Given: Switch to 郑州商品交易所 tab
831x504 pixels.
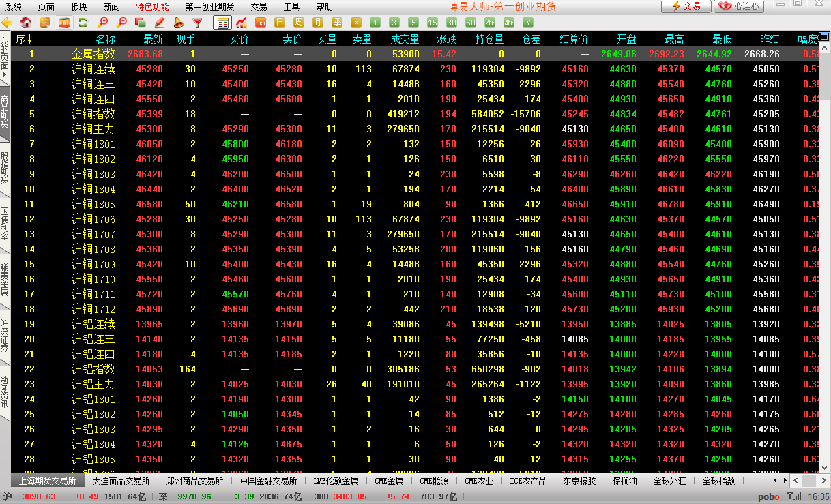Looking at the screenshot, I should pyautogui.click(x=194, y=481).
